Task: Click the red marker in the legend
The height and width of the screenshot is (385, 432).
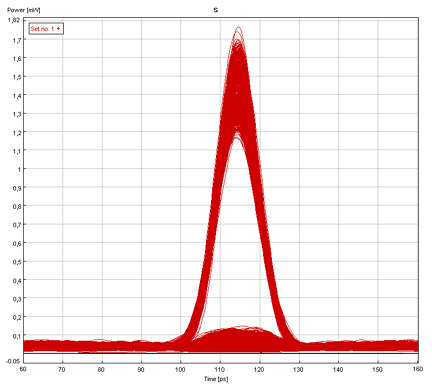Action: coord(58,29)
